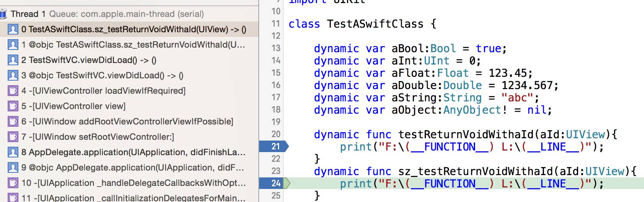Screen dimensions: 644x202
Task: Select frame 8 AppDelegate.application
Action: (x=129, y=152)
